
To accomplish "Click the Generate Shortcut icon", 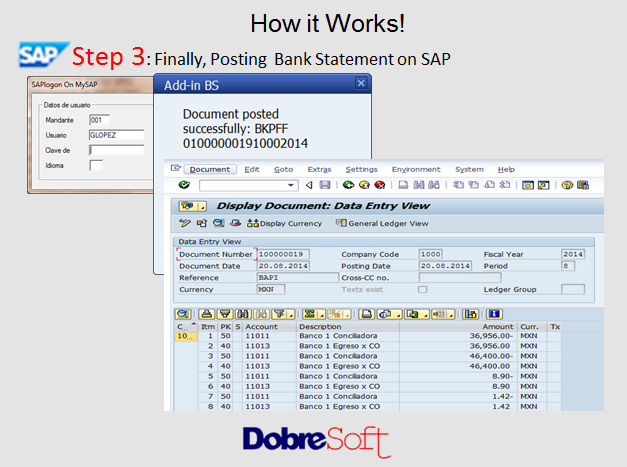I will pos(543,185).
